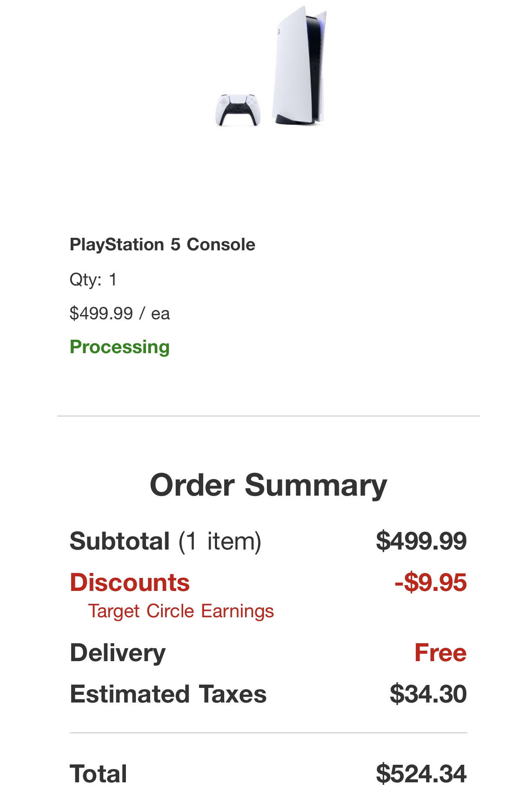The width and height of the screenshot is (522, 812).
Task: Click the Order Summary heading
Action: click(x=268, y=485)
